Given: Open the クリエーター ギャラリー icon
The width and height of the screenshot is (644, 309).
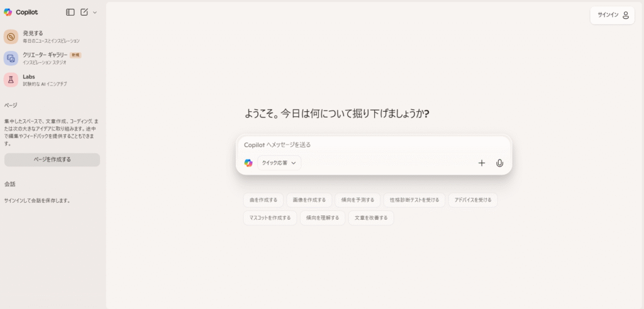Looking at the screenshot, I should [11, 58].
